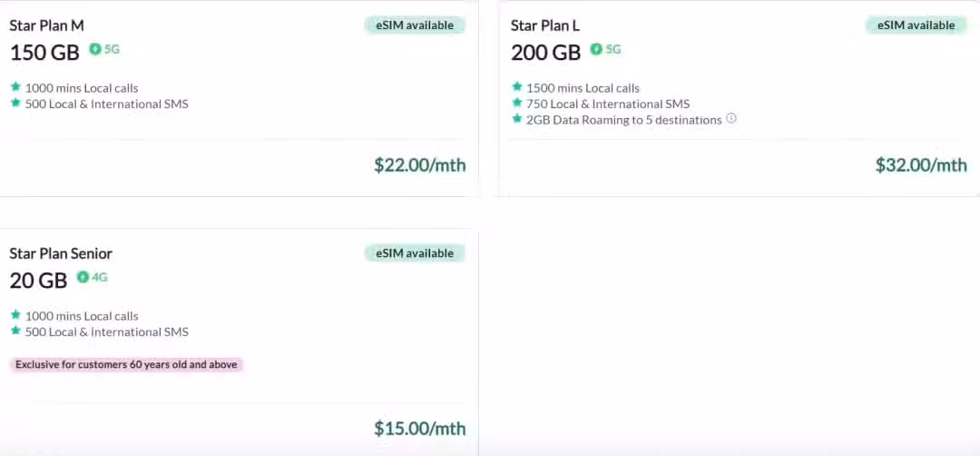The width and height of the screenshot is (980, 456).
Task: Click the $15.00/mth price
Action: tap(420, 429)
